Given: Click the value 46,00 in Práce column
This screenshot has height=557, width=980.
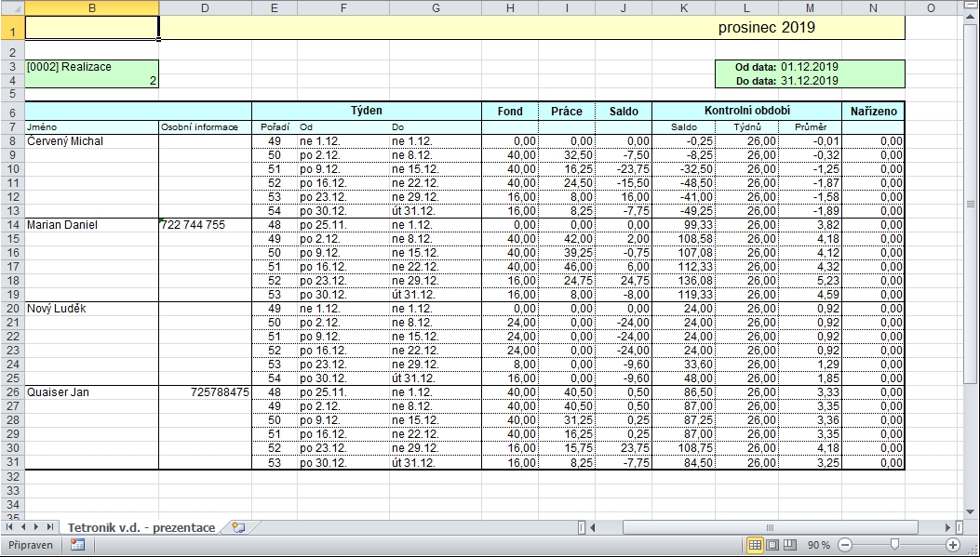Looking at the screenshot, I should (566, 267).
